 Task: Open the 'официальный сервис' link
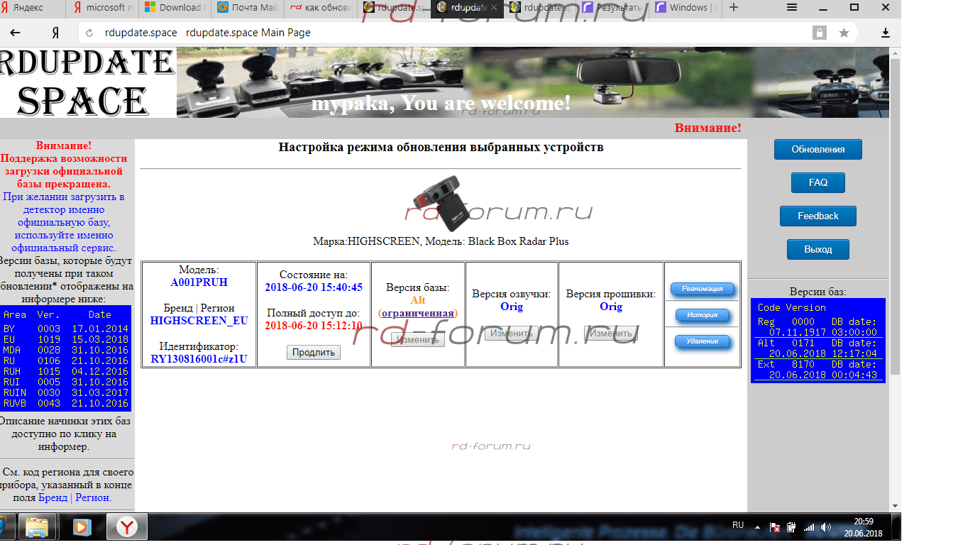pos(63,248)
